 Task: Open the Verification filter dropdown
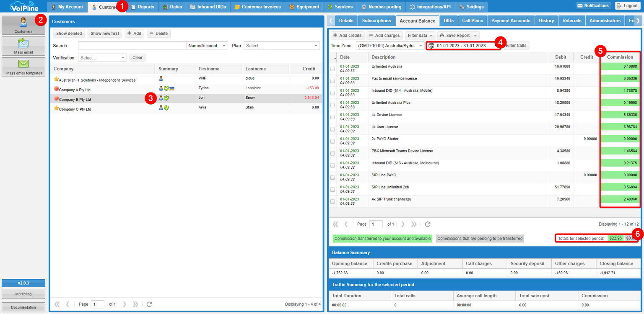[102, 58]
